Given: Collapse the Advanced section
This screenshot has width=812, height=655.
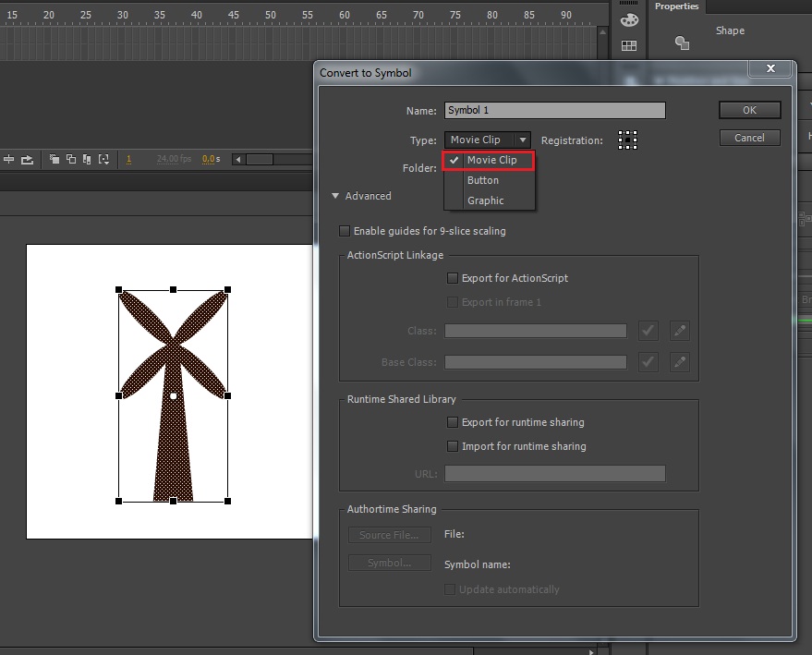Looking at the screenshot, I should [x=336, y=196].
